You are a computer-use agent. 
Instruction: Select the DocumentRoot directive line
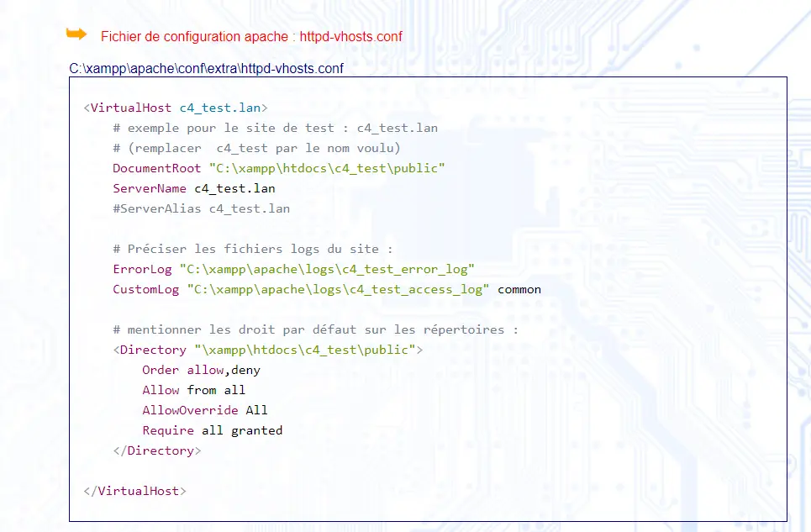pyautogui.click(x=279, y=168)
